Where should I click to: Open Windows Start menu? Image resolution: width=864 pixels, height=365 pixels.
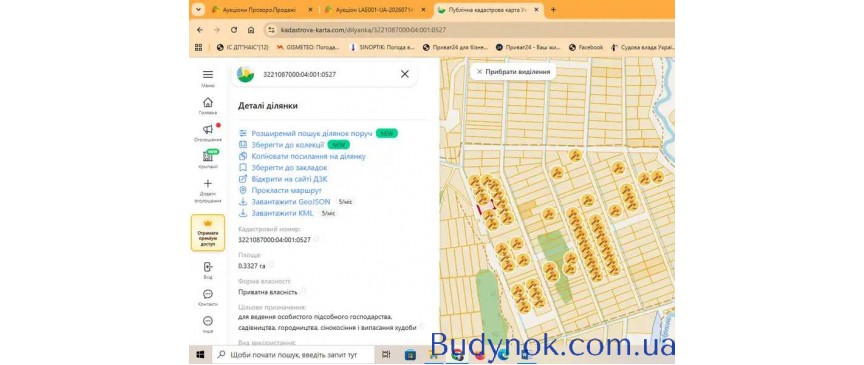[x=200, y=355]
